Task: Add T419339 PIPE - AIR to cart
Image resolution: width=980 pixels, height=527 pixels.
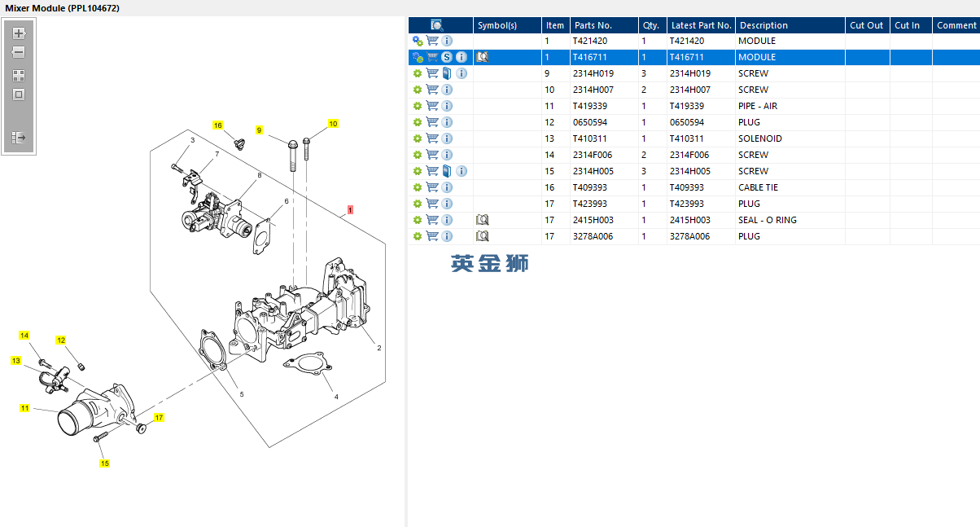Action: [432, 106]
